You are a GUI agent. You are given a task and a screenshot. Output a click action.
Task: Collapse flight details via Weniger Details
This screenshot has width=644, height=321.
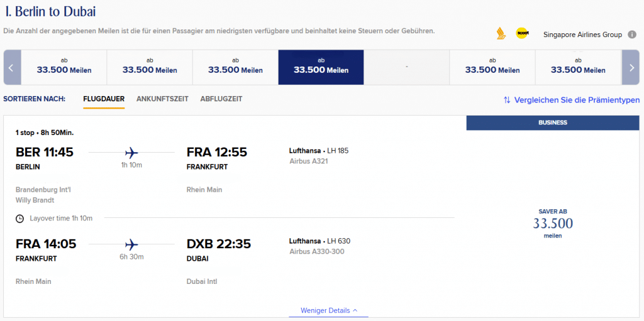[329, 310]
